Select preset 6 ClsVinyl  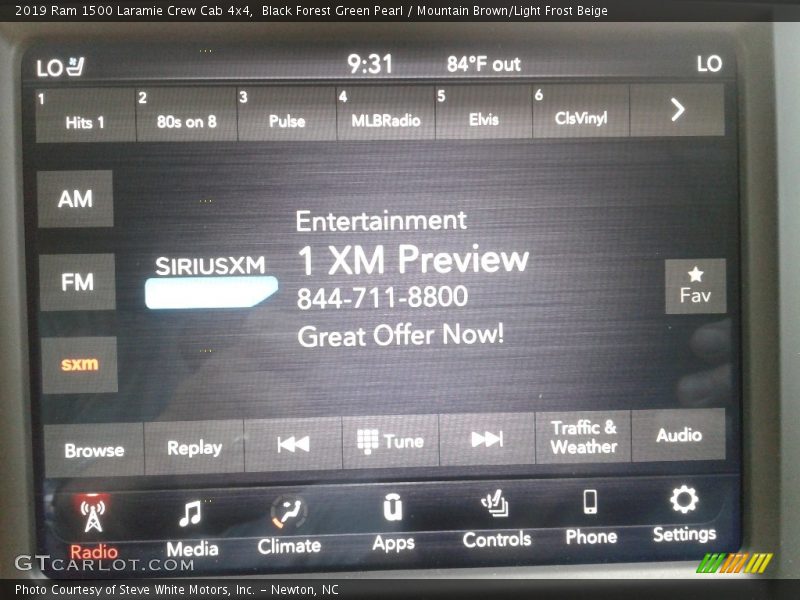pos(581,110)
